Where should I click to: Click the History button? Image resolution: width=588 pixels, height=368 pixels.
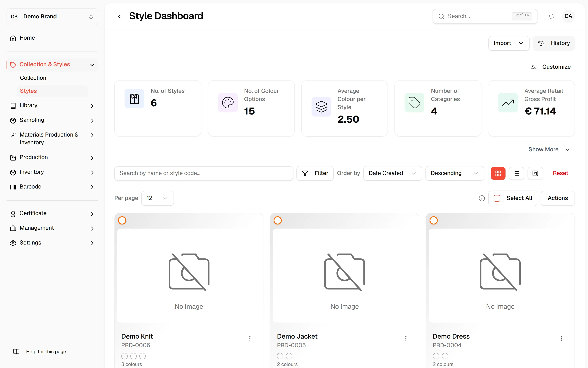(x=554, y=43)
